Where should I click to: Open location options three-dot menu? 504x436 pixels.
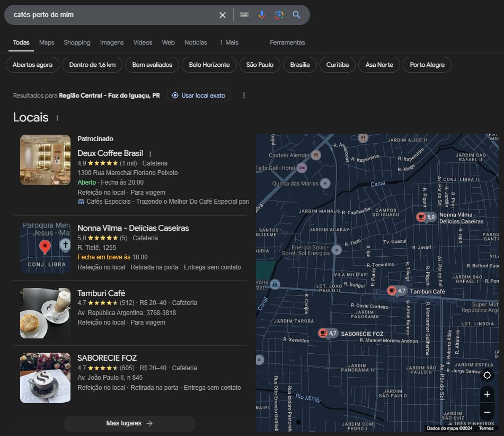(244, 95)
